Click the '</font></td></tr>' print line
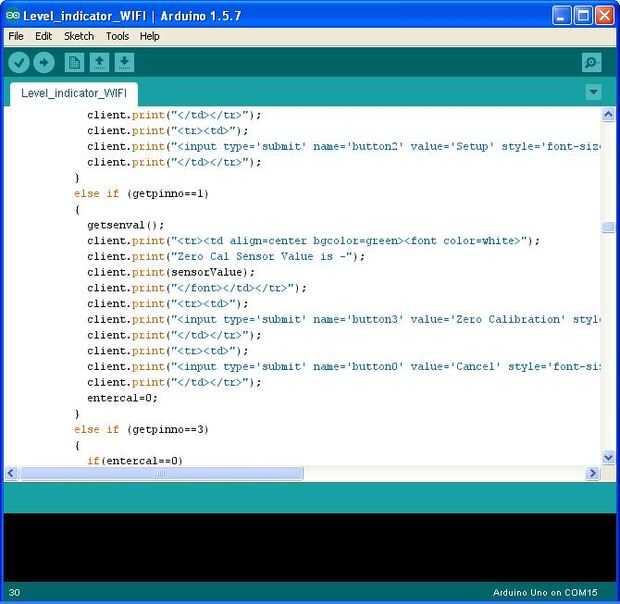 point(197,288)
